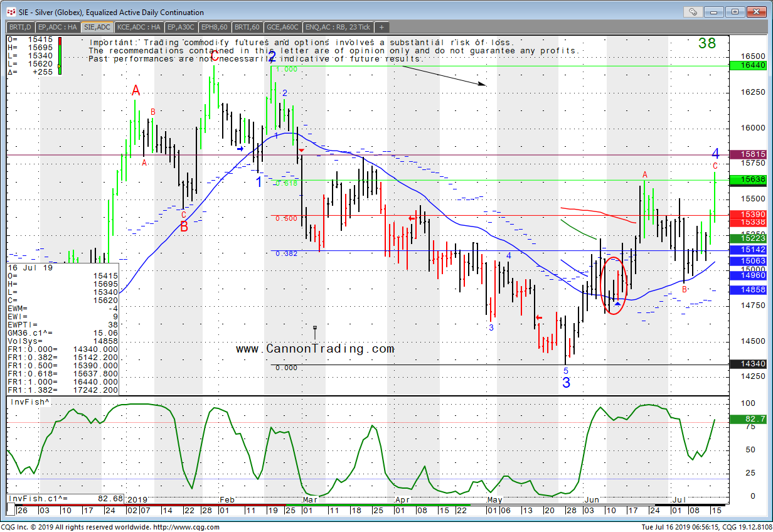Click the blue up-arrow signal inside red ellipse

click(x=617, y=304)
